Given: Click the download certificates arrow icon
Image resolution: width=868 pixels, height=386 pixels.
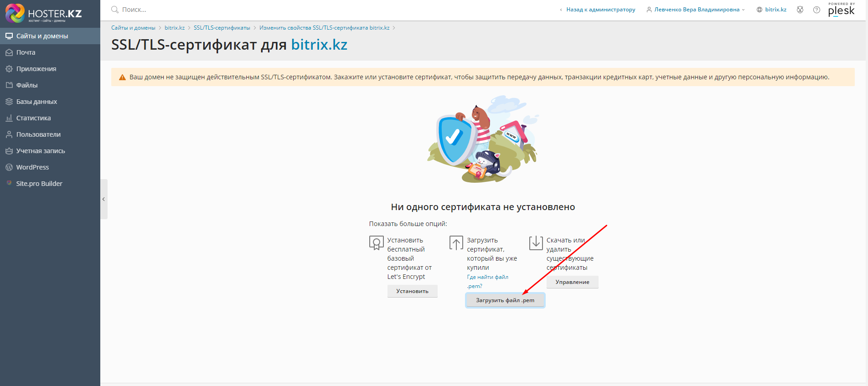Looking at the screenshot, I should coord(536,243).
